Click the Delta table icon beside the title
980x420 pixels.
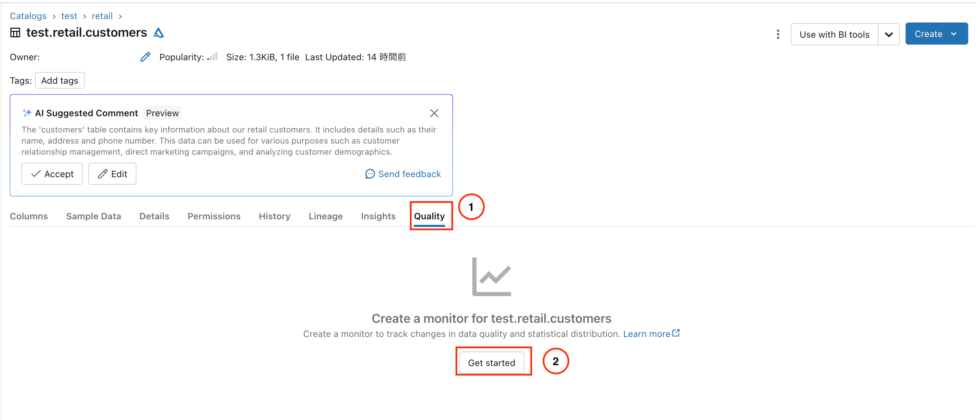pyautogui.click(x=158, y=33)
